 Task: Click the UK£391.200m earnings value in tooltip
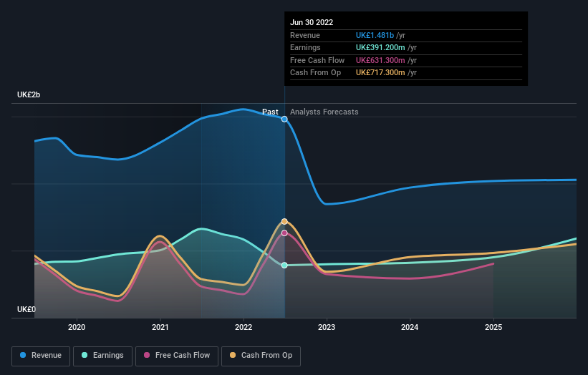point(380,47)
